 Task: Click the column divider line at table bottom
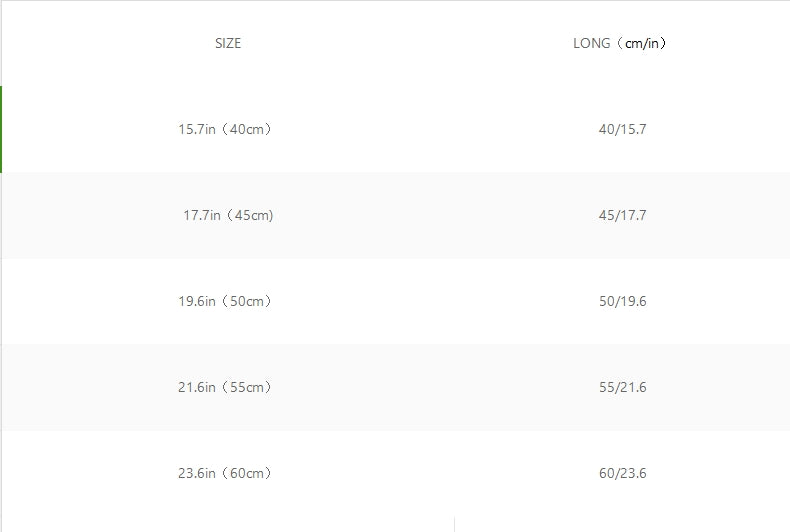tap(454, 524)
